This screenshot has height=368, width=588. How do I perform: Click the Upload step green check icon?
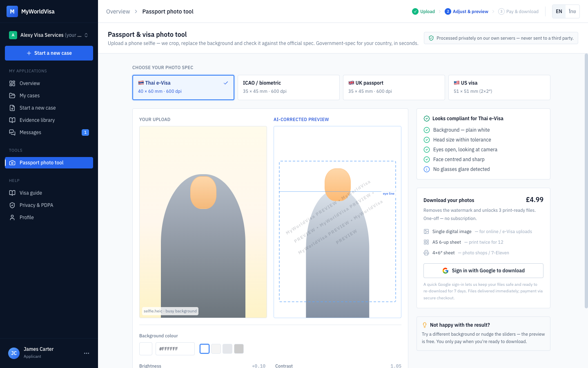tap(415, 11)
